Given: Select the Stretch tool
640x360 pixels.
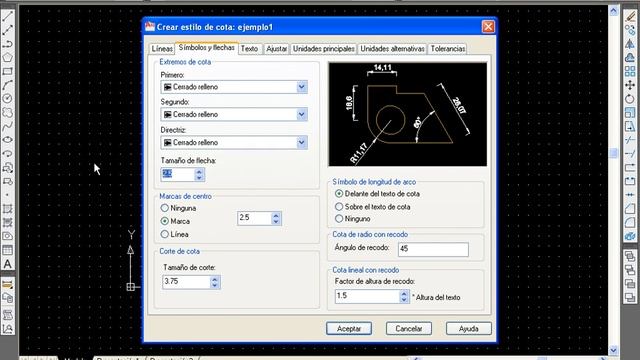Looking at the screenshot, I should click(630, 127).
